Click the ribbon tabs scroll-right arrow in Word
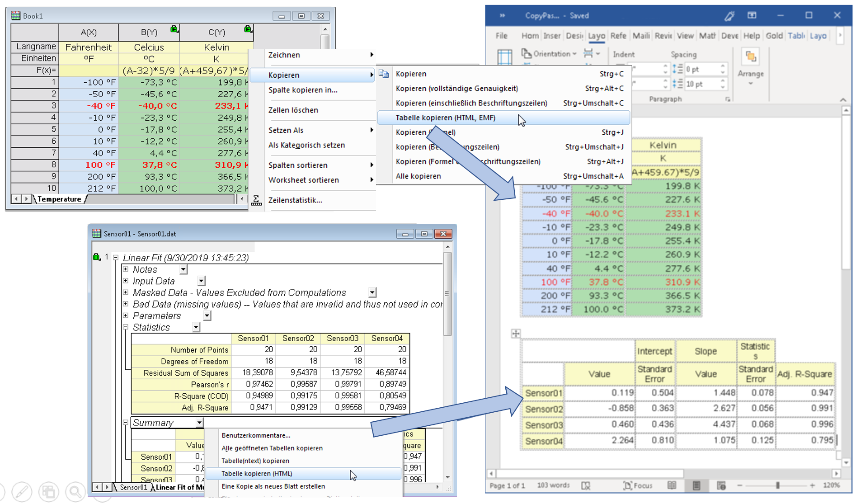 click(x=840, y=35)
